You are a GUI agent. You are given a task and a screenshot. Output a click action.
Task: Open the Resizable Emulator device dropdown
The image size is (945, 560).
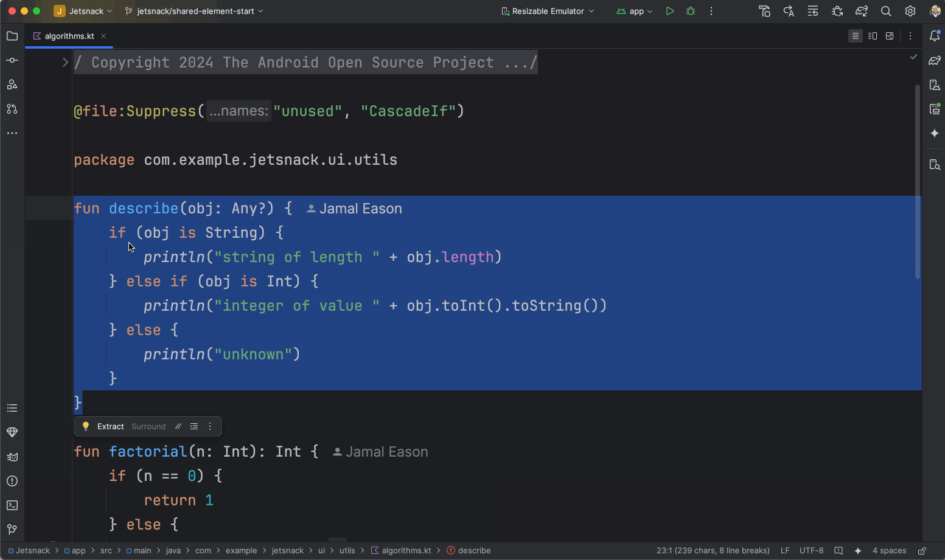pos(546,11)
